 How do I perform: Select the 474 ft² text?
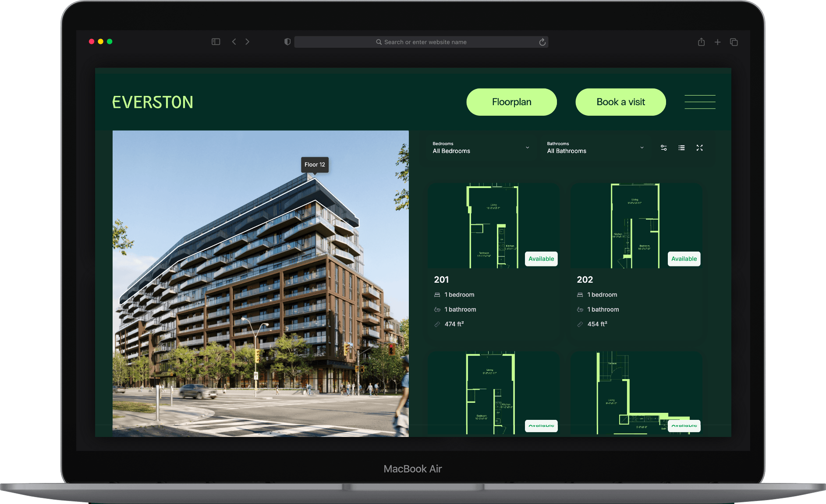tap(454, 324)
